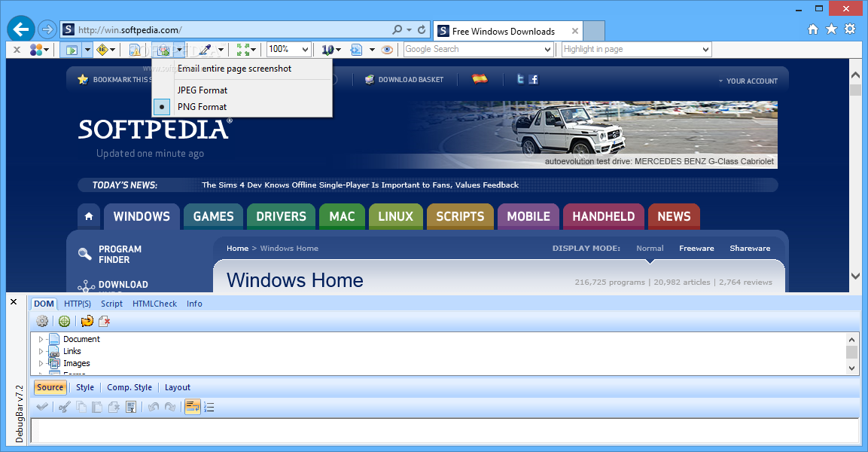Click the green target select-element icon
Viewport: 868px width, 452px height.
pyautogui.click(x=64, y=321)
